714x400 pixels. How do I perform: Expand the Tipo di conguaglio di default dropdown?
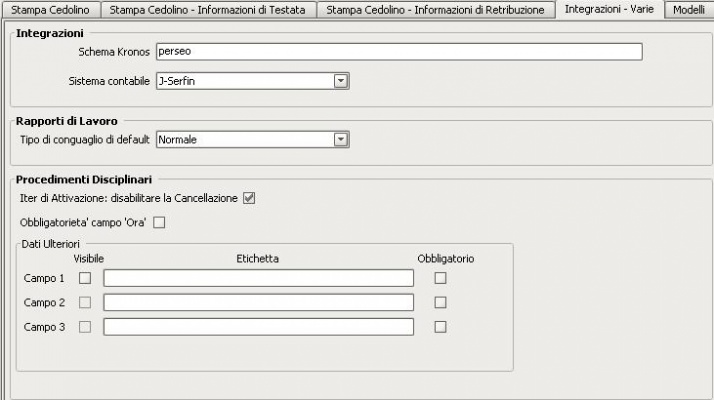click(x=340, y=139)
